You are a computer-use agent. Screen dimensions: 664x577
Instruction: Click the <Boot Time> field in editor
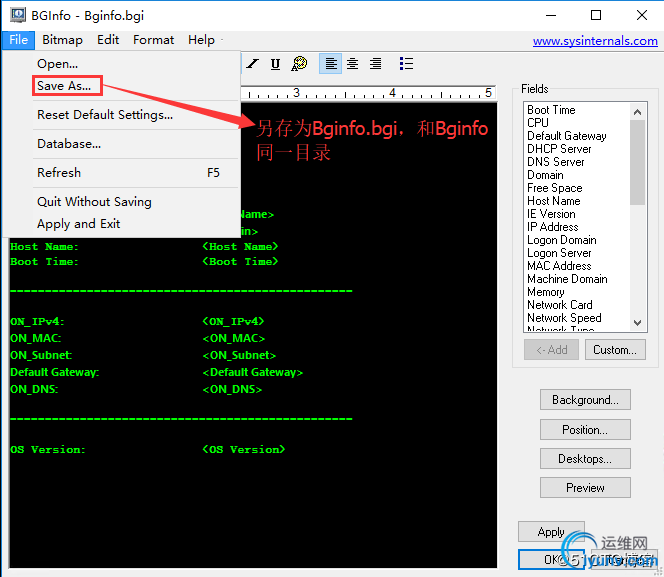[x=240, y=262]
